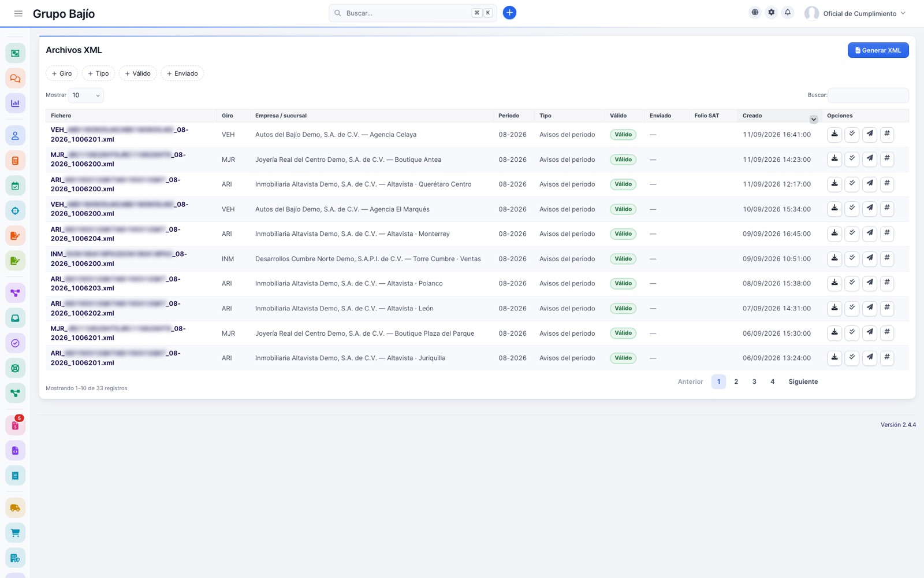This screenshot has height=578, width=924.
Task: Click the table Buscar filter input
Action: 868,95
